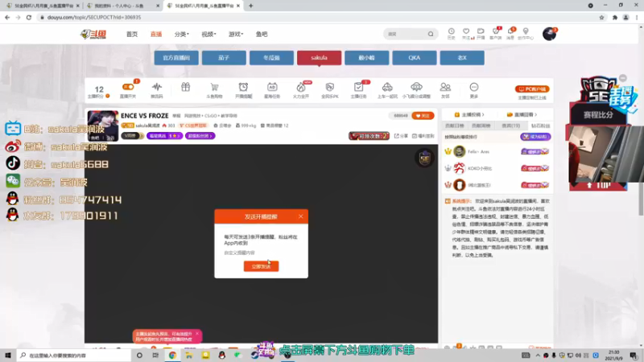Open the 关注 heart icon in header
644x362 pixels.
466,31
